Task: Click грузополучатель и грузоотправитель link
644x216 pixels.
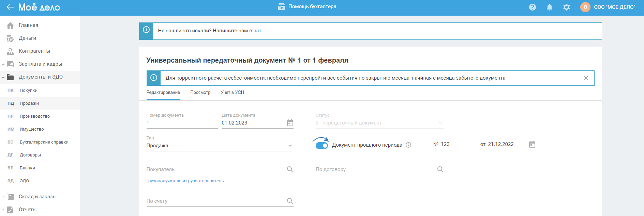Action: (x=185, y=181)
